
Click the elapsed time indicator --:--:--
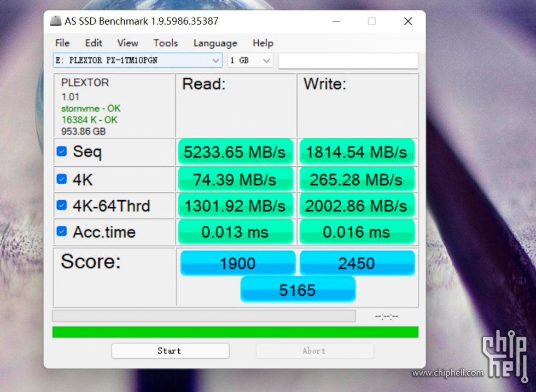click(x=387, y=317)
